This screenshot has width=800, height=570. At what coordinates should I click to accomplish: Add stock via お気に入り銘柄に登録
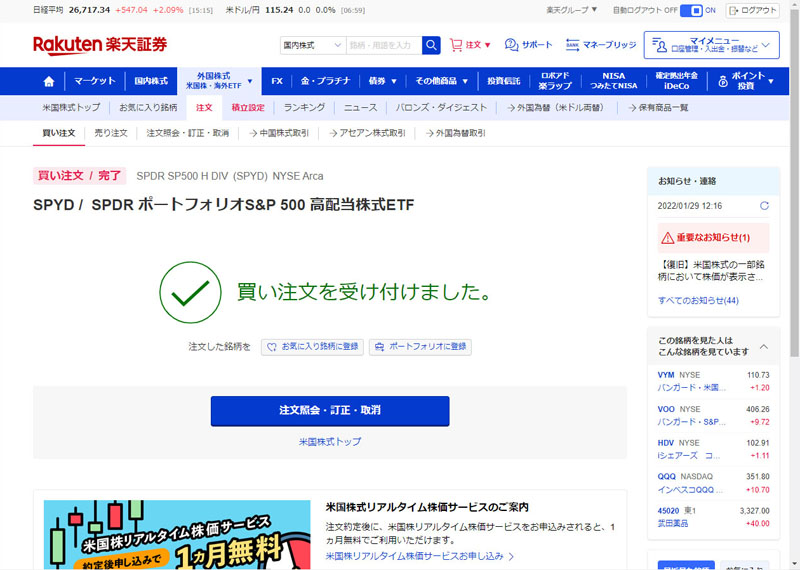(x=312, y=347)
